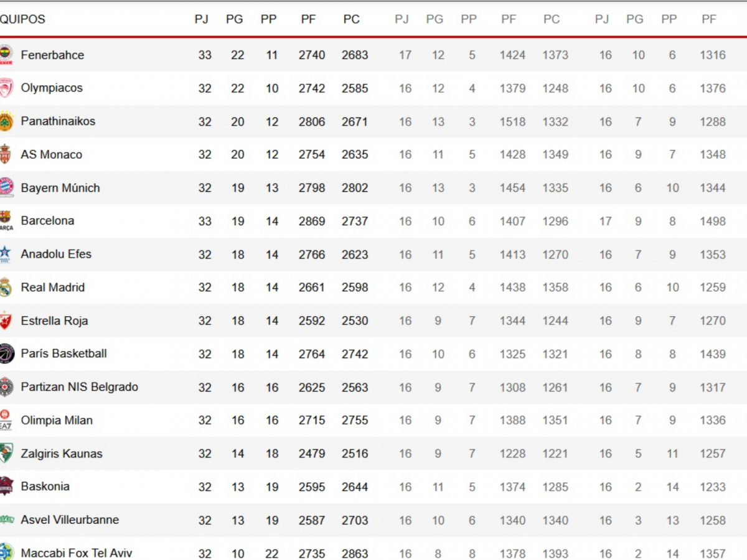
Task: Click the Fenerbahce team logo
Action: click(x=6, y=55)
